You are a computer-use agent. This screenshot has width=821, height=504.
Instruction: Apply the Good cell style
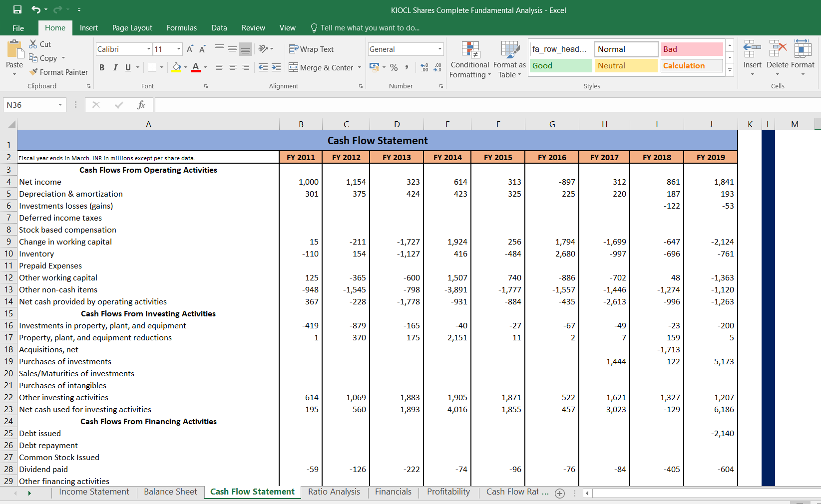click(x=561, y=66)
